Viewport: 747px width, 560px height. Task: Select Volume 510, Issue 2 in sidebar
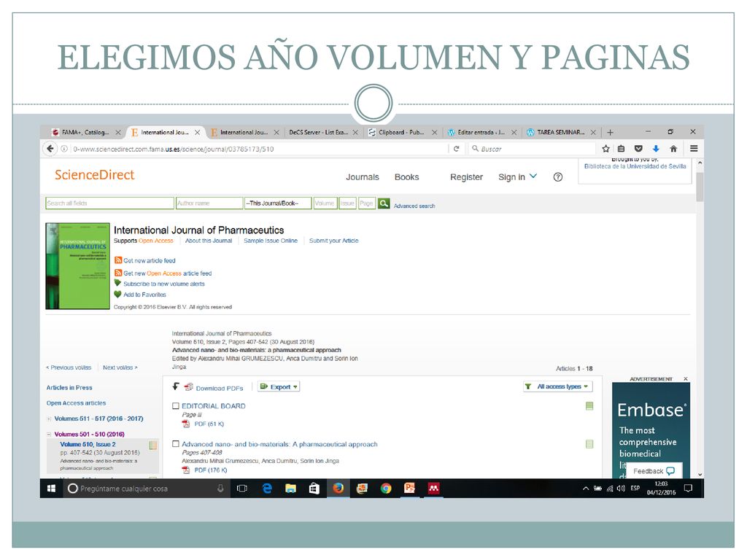(x=88, y=444)
